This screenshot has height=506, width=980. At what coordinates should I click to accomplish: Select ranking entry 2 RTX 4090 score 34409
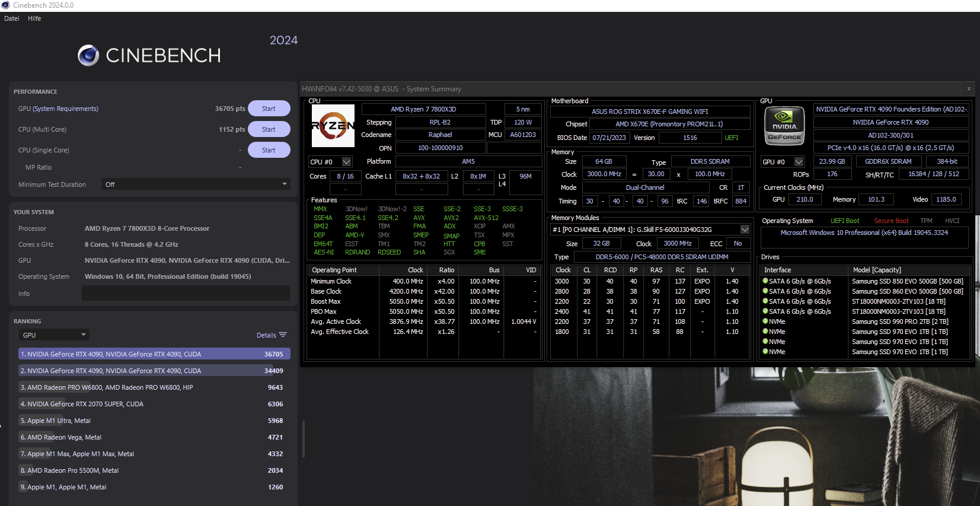[x=154, y=371]
